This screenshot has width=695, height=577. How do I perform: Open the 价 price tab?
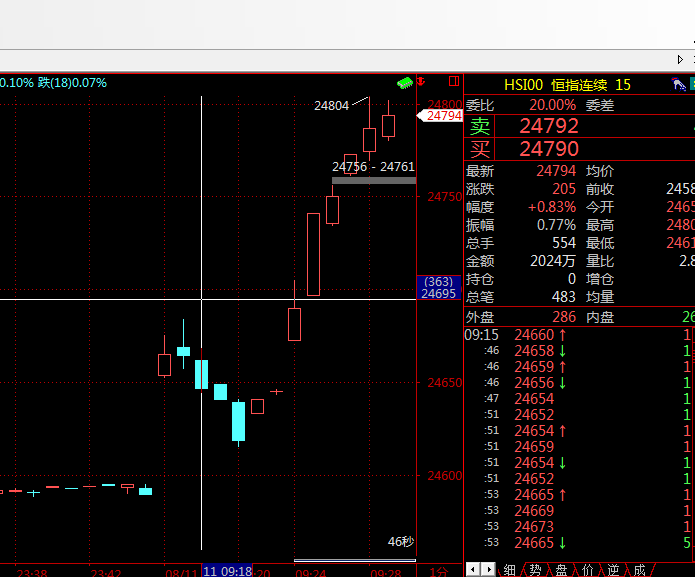[x=588, y=569]
